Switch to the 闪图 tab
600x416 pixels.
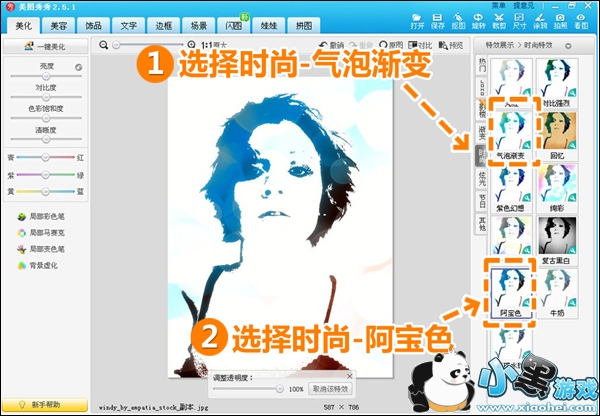234,26
